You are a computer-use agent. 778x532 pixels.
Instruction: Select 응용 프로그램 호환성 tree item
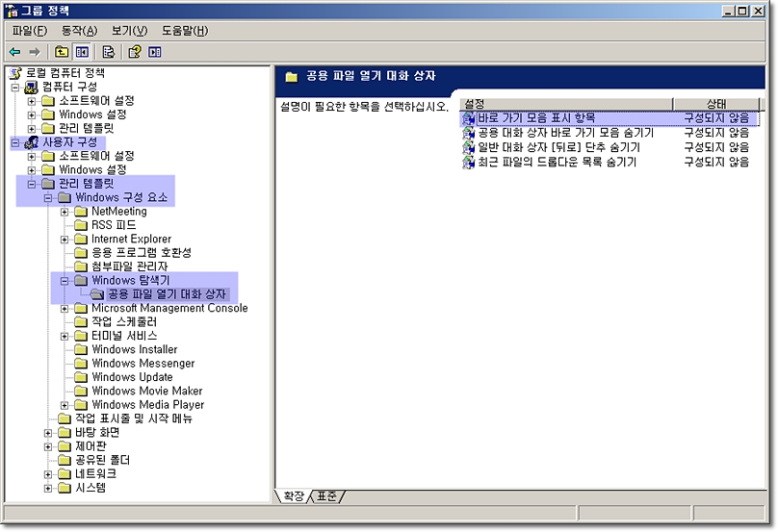pos(142,253)
